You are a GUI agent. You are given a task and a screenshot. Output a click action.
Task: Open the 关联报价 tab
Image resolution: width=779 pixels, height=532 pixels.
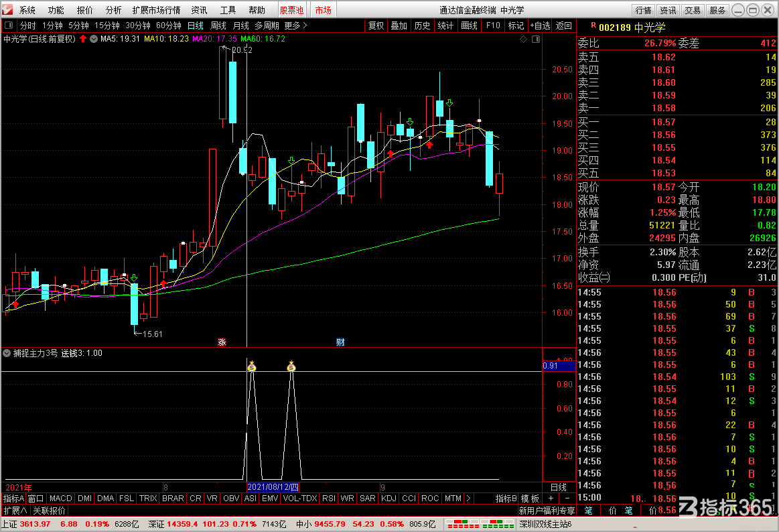(49, 511)
